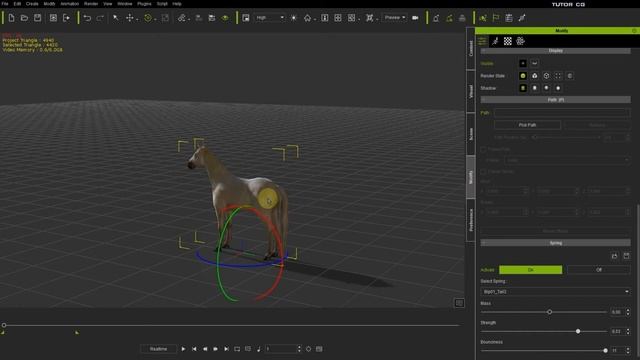The width and height of the screenshot is (640, 360).
Task: Adjust the Strength slider handle
Action: point(578,331)
